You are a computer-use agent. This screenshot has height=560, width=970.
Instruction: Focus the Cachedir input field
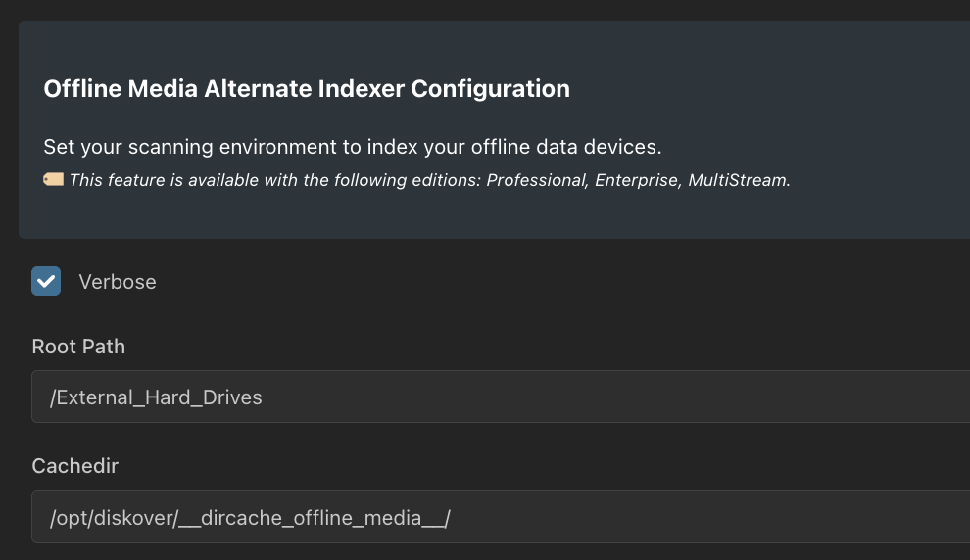(x=501, y=517)
